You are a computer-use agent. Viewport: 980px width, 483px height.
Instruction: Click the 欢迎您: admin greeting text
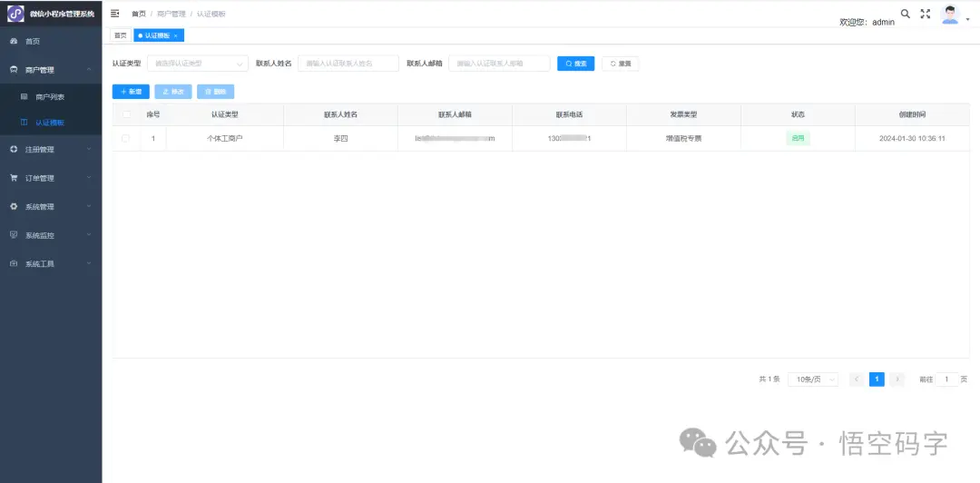867,22
